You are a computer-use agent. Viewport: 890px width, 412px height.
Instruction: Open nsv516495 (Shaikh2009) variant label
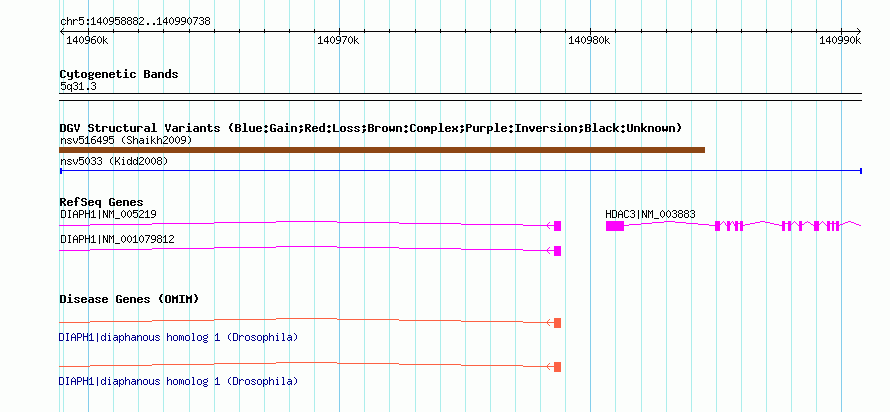(126, 140)
